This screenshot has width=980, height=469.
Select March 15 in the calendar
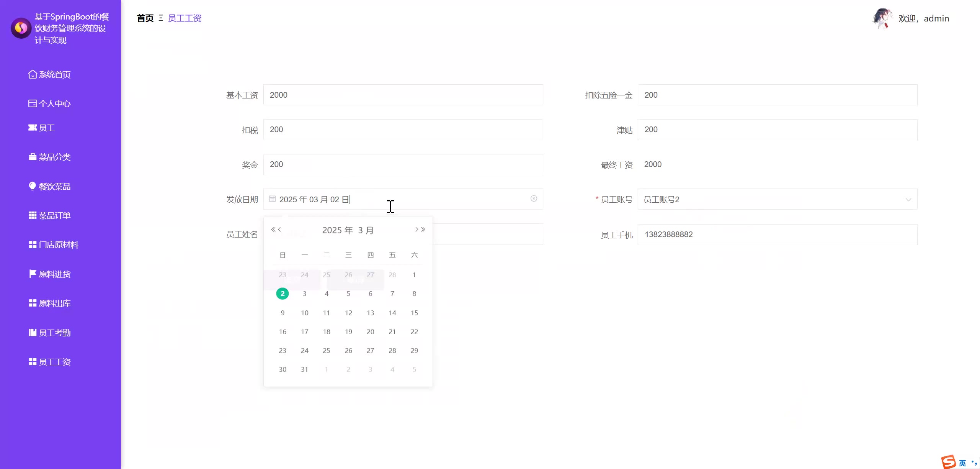(x=414, y=313)
